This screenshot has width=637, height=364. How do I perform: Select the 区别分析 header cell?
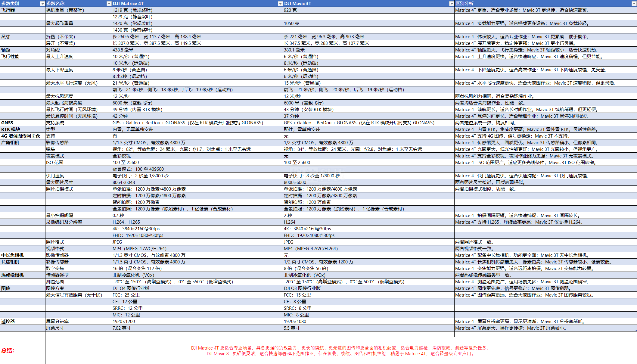pyautogui.click(x=545, y=4)
